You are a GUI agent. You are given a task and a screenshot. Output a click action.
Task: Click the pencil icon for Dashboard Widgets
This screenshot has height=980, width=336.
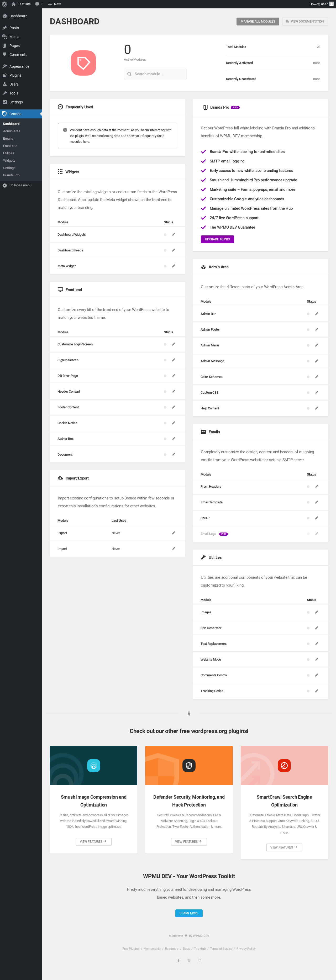coord(174,234)
